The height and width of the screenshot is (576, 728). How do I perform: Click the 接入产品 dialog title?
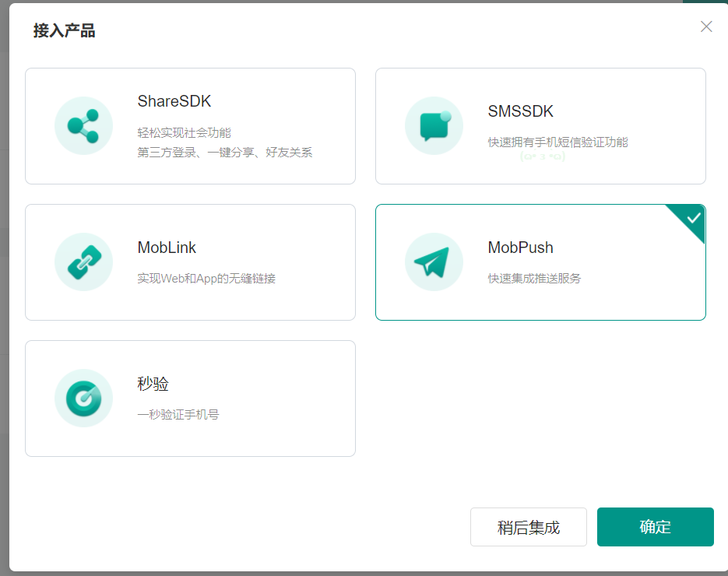(x=65, y=31)
